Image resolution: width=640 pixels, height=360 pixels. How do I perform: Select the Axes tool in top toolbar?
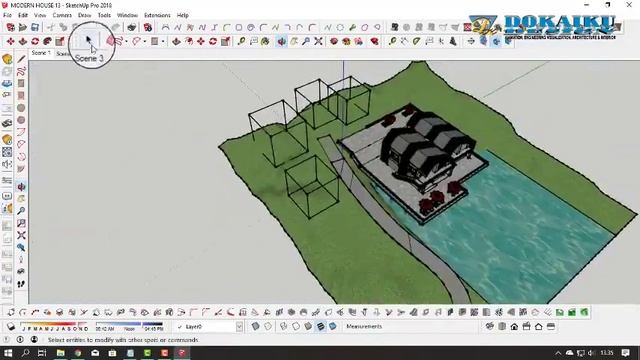coord(441,41)
